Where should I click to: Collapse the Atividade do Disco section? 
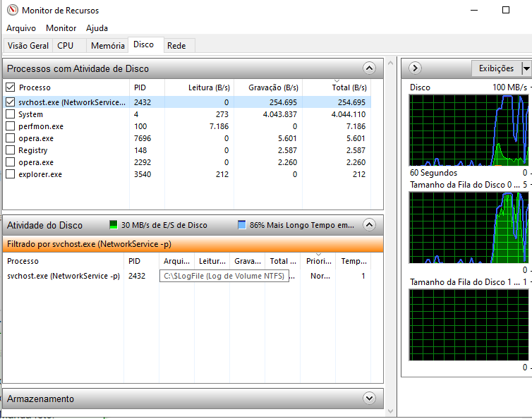tap(369, 224)
